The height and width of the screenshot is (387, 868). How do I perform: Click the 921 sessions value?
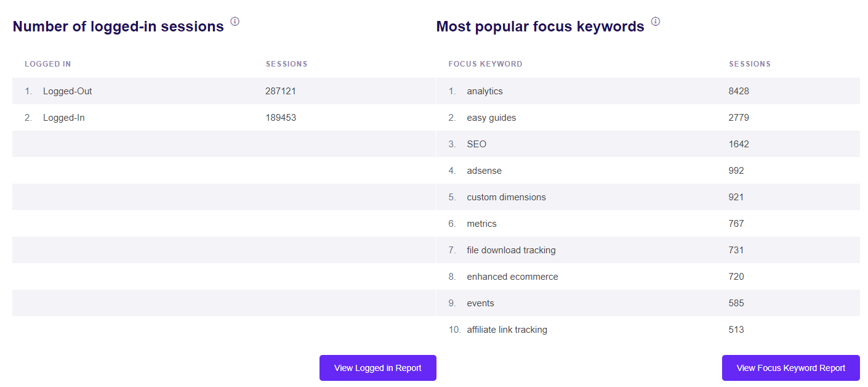coord(736,197)
